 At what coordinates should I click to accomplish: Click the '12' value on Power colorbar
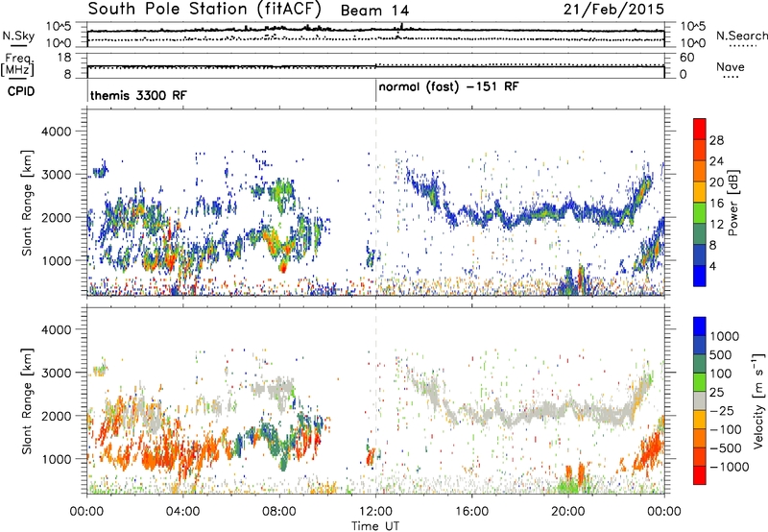click(716, 225)
